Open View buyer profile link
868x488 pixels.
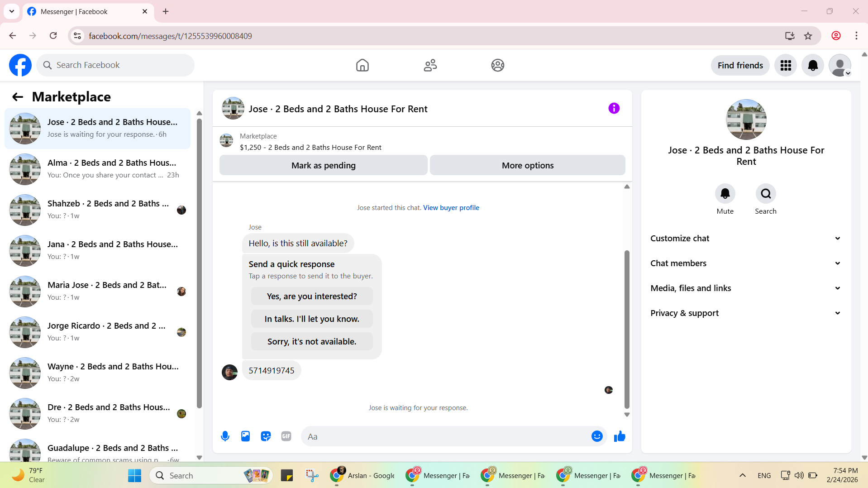pos(451,208)
